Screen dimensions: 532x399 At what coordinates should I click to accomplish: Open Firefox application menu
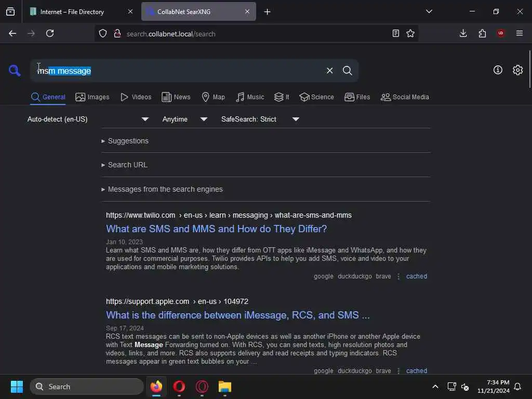pos(520,33)
